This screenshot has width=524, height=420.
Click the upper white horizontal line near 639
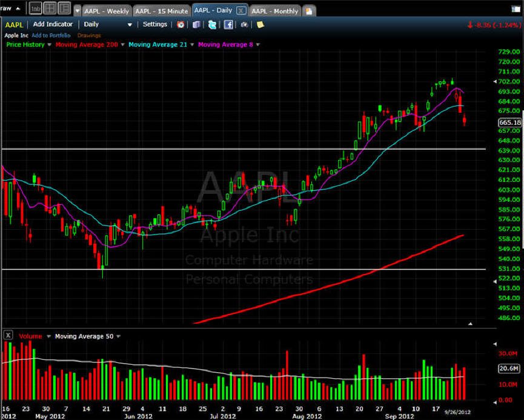[244, 149]
